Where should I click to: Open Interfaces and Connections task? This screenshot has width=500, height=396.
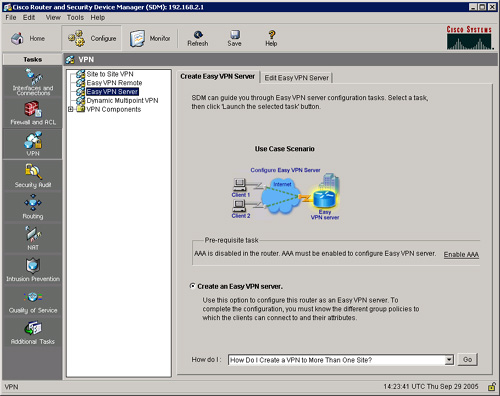[x=33, y=82]
